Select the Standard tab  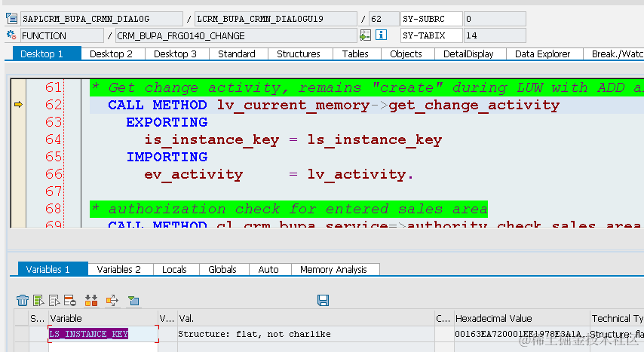pos(237,54)
